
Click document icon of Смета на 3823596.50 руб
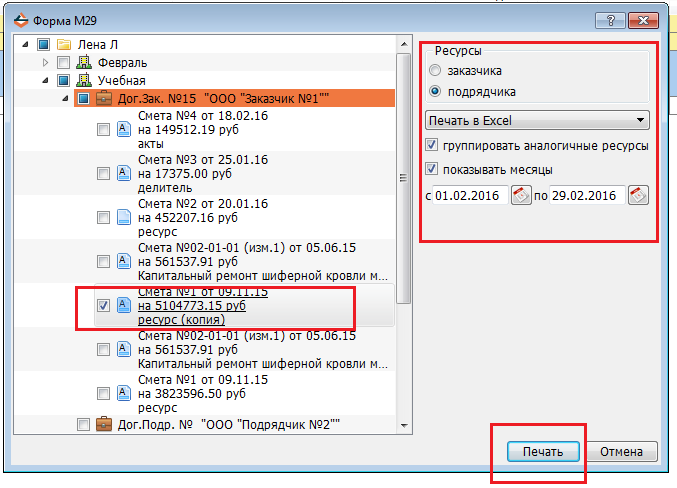pos(124,393)
